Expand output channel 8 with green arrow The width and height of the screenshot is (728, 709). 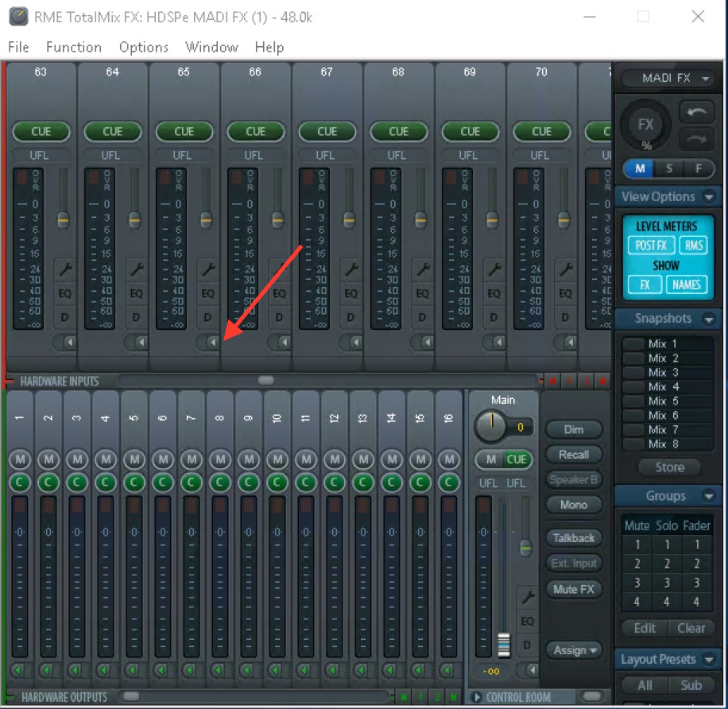point(219,670)
